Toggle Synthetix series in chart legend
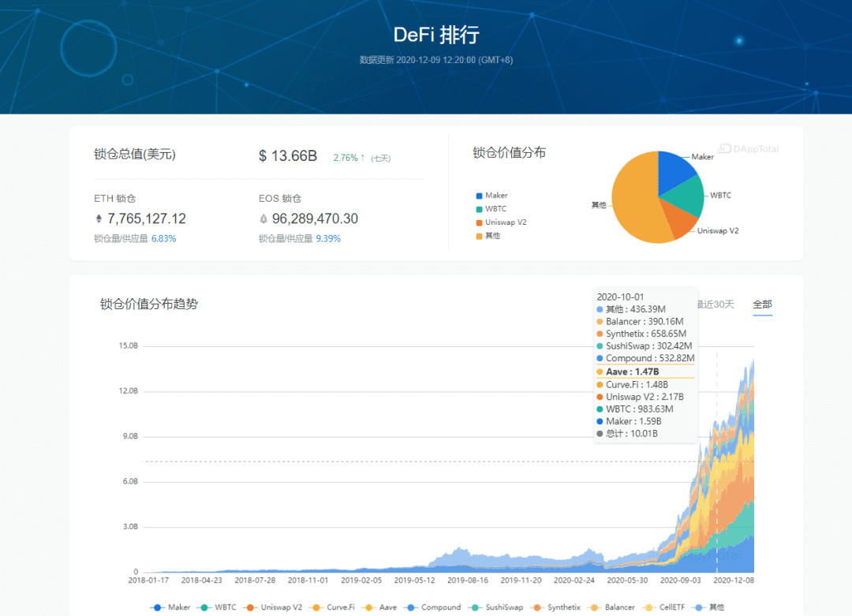The height and width of the screenshot is (616, 852). 555,607
